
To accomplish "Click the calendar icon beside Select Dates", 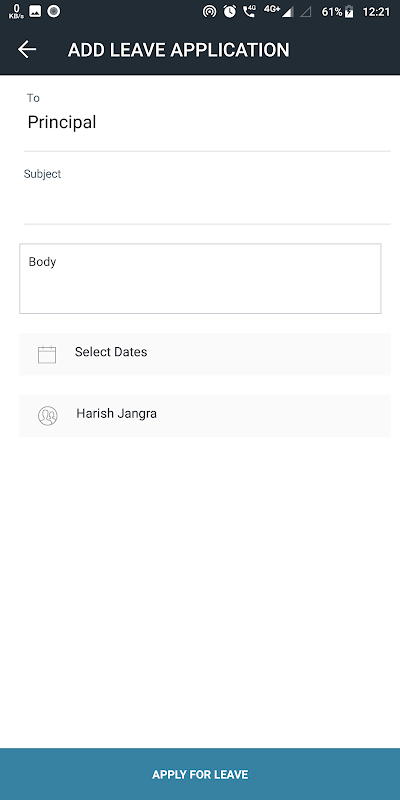I will click(x=47, y=354).
